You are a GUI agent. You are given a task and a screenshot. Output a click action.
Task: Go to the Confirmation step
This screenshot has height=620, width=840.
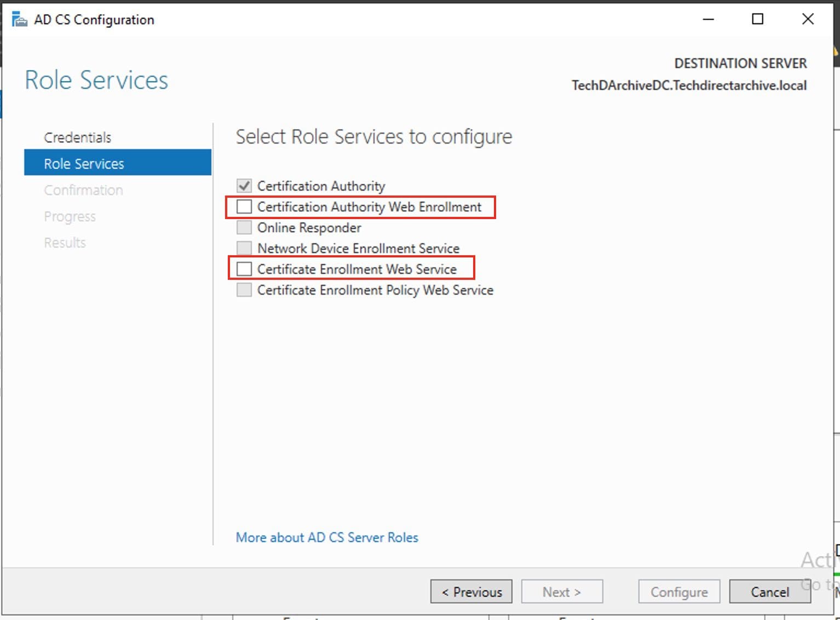[x=83, y=190]
